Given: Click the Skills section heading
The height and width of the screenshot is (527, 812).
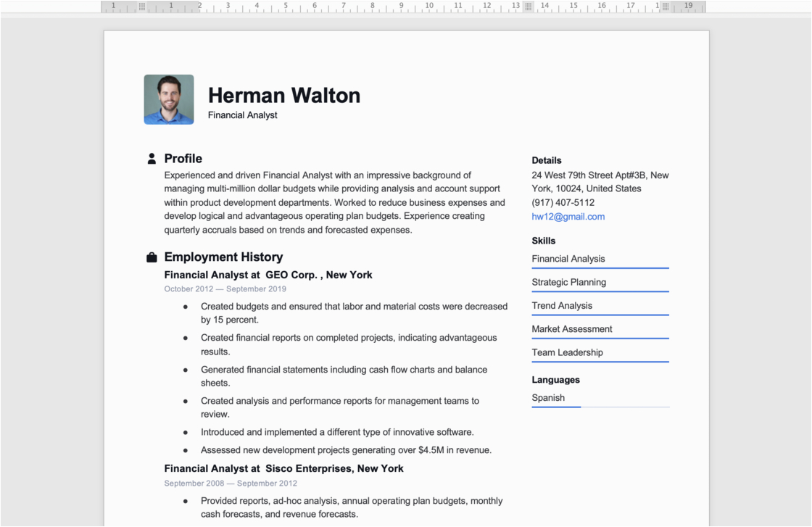Looking at the screenshot, I should pos(543,241).
